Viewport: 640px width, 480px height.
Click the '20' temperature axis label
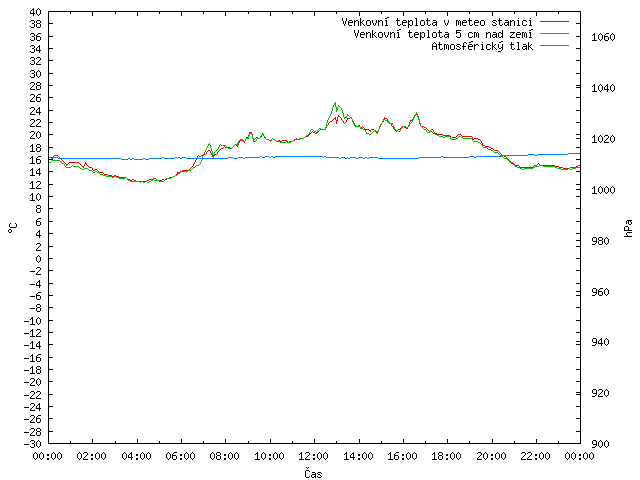(36, 135)
